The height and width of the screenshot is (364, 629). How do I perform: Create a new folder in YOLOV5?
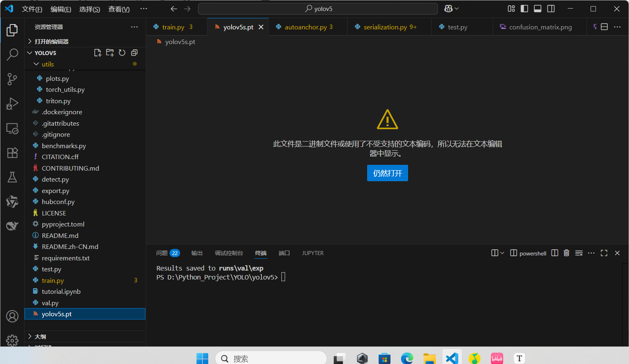tap(110, 53)
